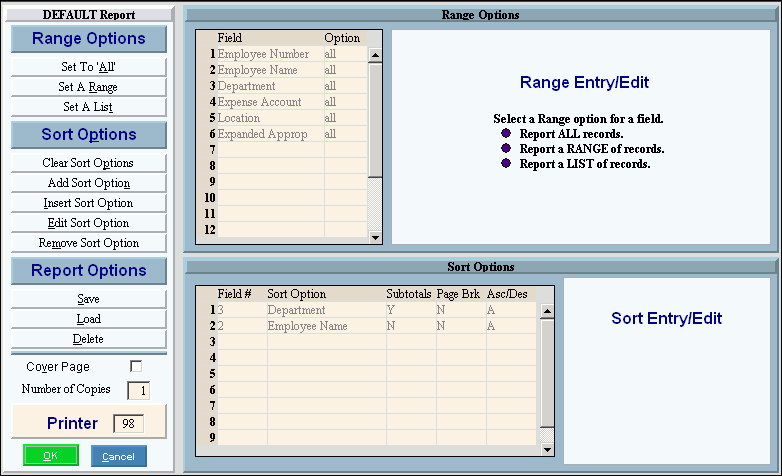Delete the report options

pos(88,339)
